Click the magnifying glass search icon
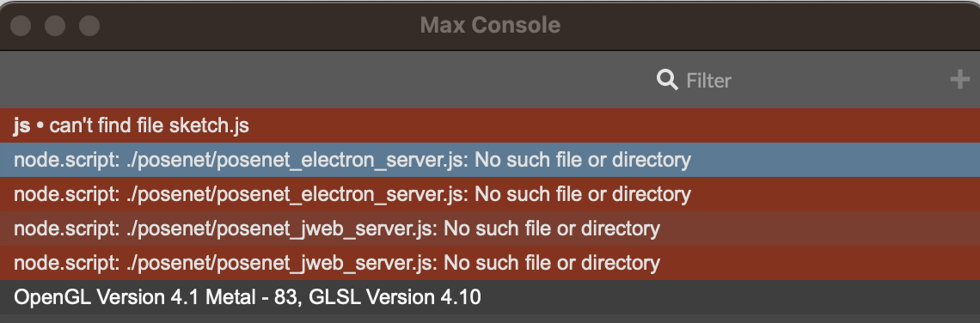980x323 pixels. point(667,80)
